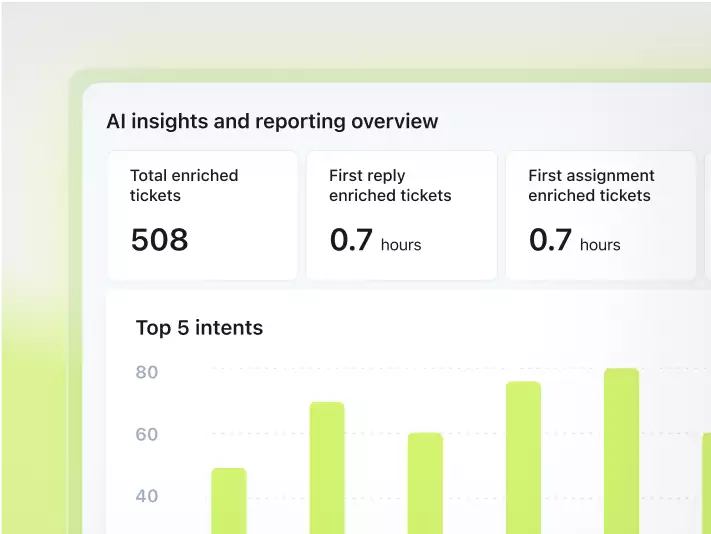This screenshot has height=534, width=711.
Task: Click the 60 axis label
Action: coord(147,434)
